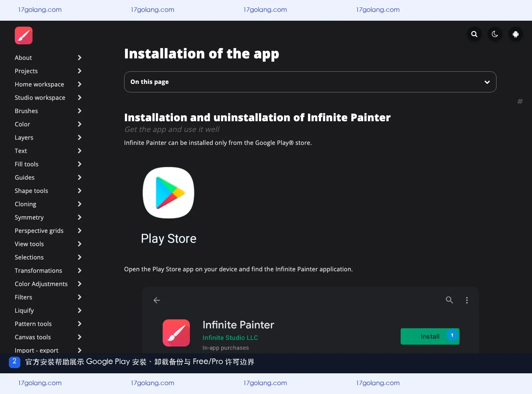Open the Filters menu item
532x394 pixels.
pyautogui.click(x=23, y=297)
